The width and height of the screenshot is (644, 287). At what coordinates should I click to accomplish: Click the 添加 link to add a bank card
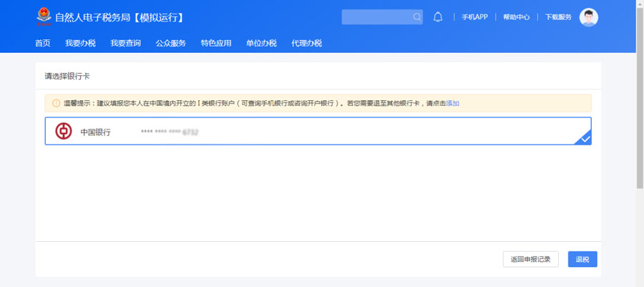click(x=453, y=103)
